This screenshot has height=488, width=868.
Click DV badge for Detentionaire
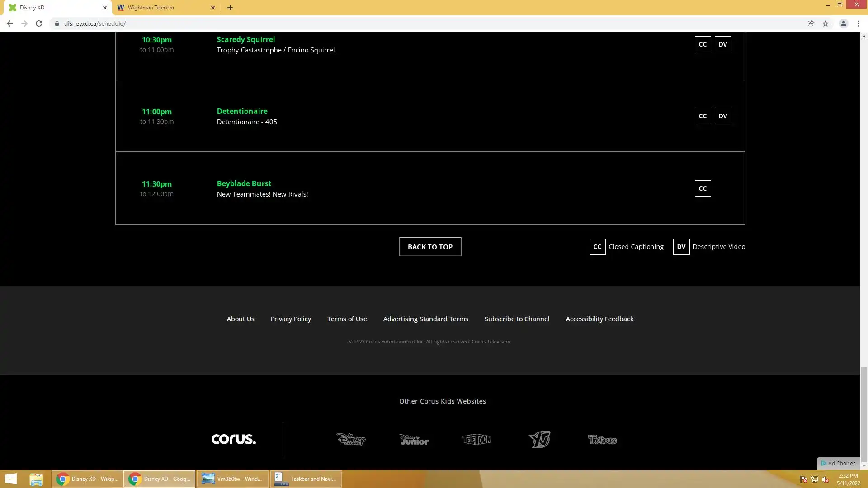click(722, 116)
